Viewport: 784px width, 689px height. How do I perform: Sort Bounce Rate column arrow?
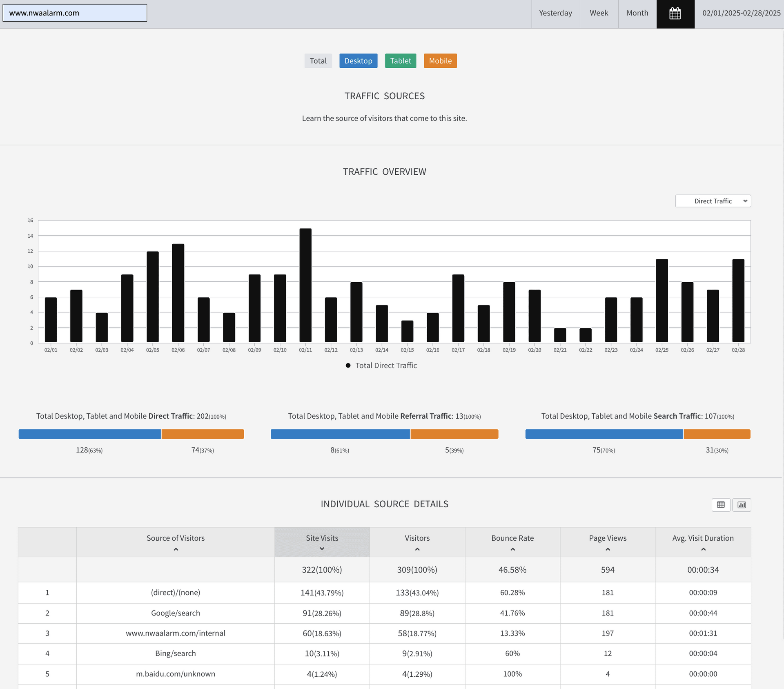(x=512, y=549)
